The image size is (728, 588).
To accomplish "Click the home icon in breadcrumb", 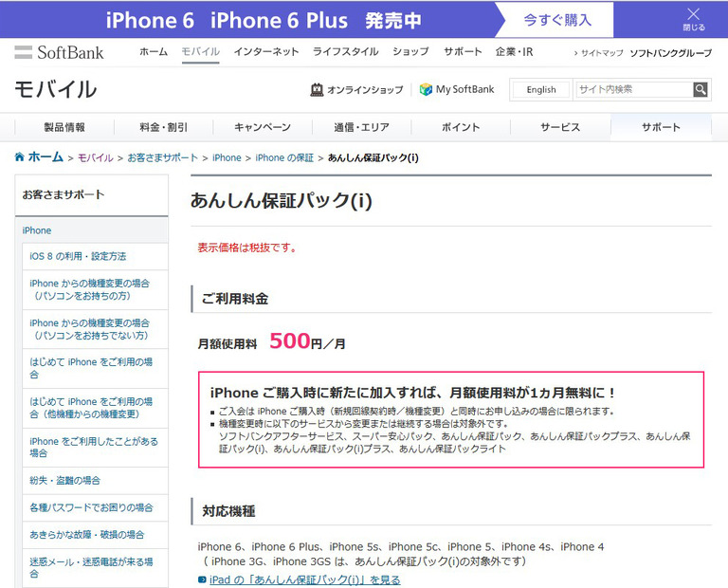I will point(20,156).
